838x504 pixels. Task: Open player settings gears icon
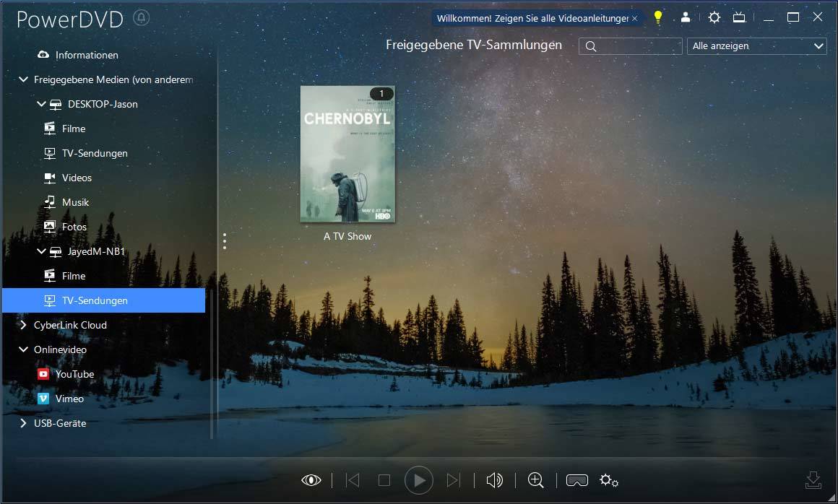(x=609, y=480)
